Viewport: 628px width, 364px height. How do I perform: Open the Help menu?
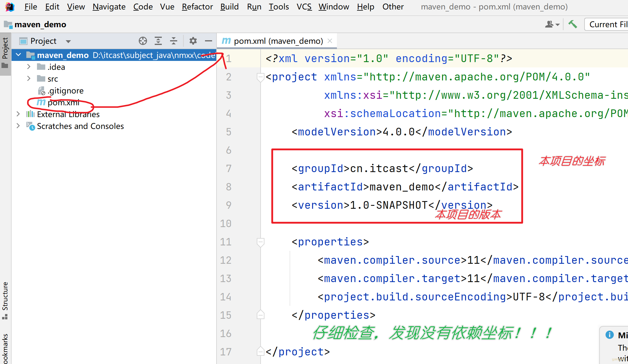click(365, 7)
